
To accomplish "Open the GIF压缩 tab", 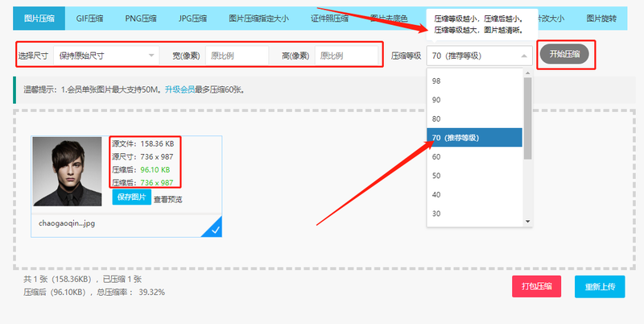I will [x=89, y=19].
